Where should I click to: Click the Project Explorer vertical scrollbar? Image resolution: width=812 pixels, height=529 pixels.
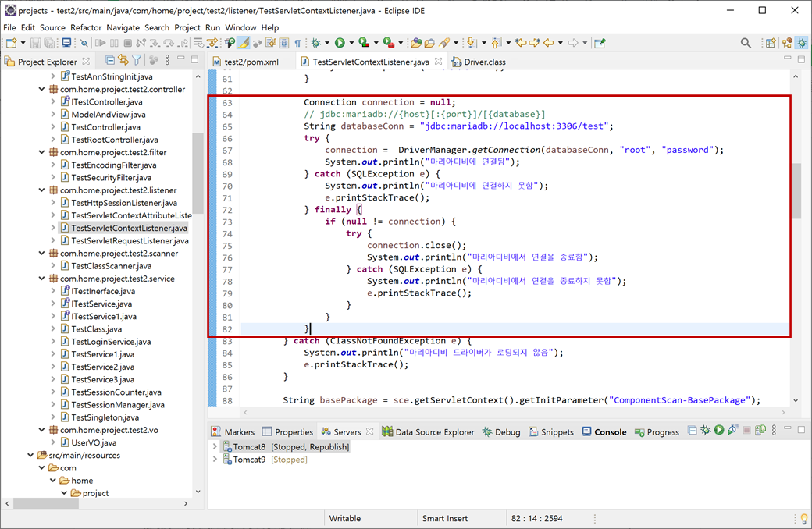coord(198,173)
